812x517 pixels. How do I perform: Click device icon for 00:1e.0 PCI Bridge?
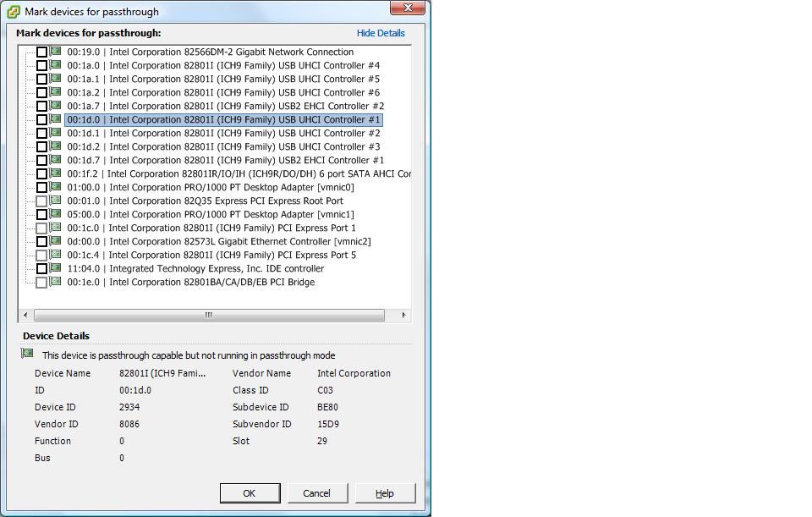[56, 281]
